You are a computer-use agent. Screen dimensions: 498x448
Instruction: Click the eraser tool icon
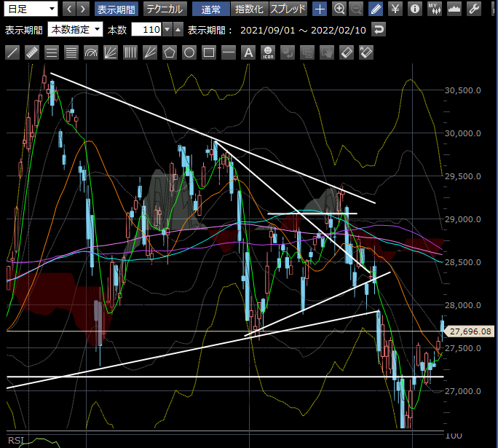click(x=347, y=52)
